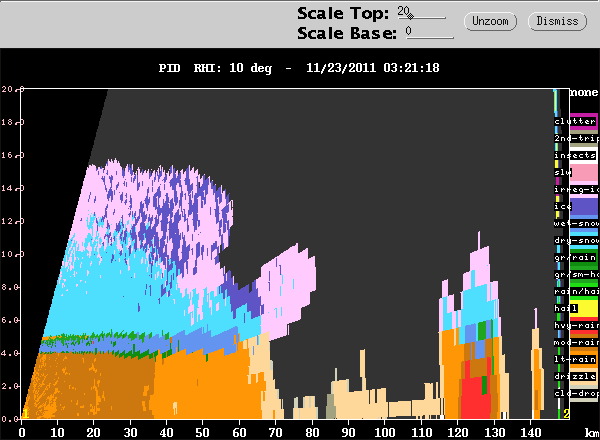Click the 20.0 altitude axis label
Viewport: 600px width, 440px height.
pos(11,89)
